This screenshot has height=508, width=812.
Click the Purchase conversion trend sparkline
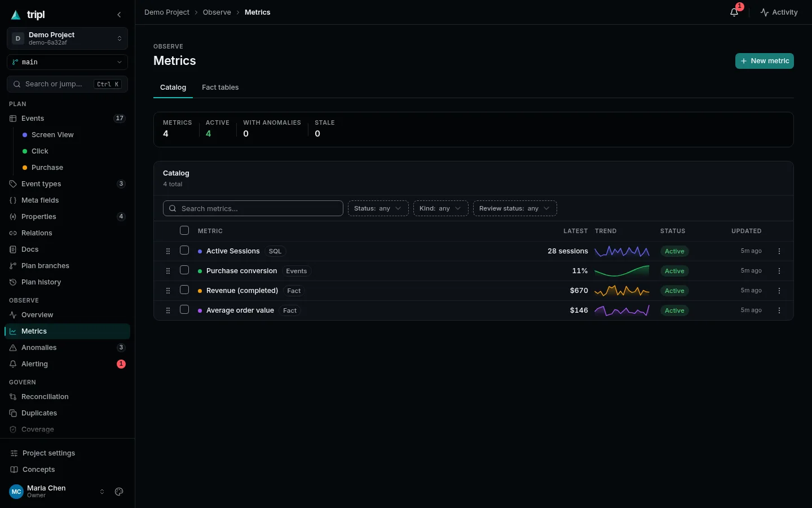point(622,271)
